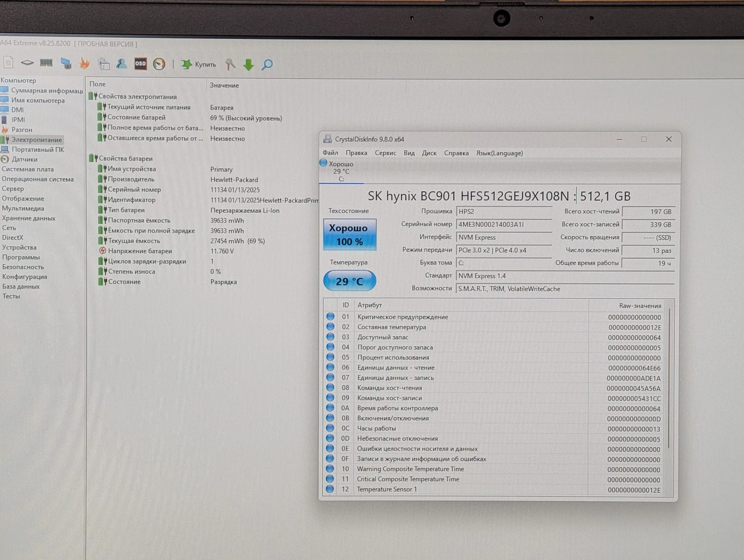Open the DMI sidebar entry

point(12,110)
